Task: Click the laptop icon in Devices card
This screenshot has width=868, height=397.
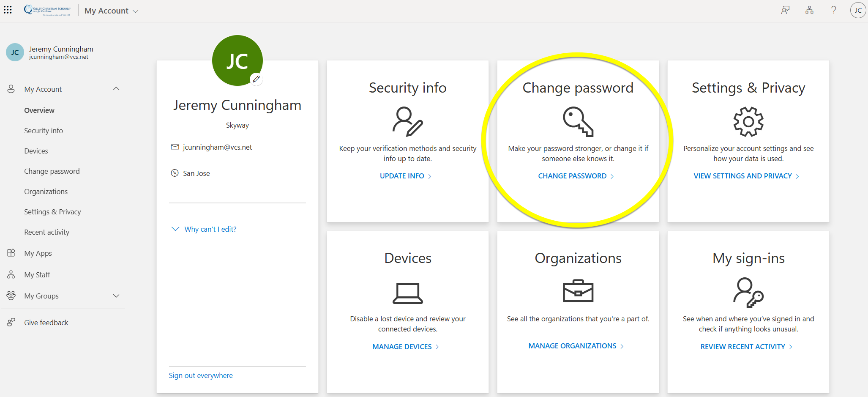Action: [407, 293]
